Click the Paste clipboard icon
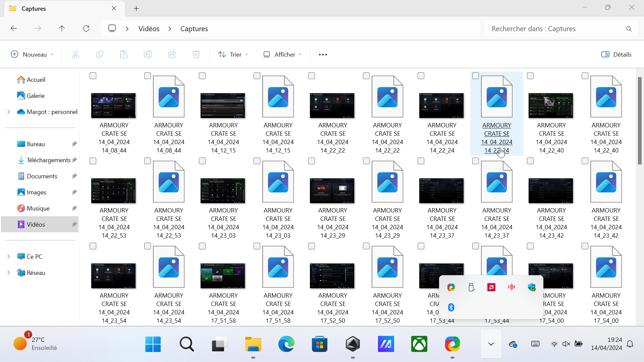This screenshot has height=362, width=644. (124, 54)
